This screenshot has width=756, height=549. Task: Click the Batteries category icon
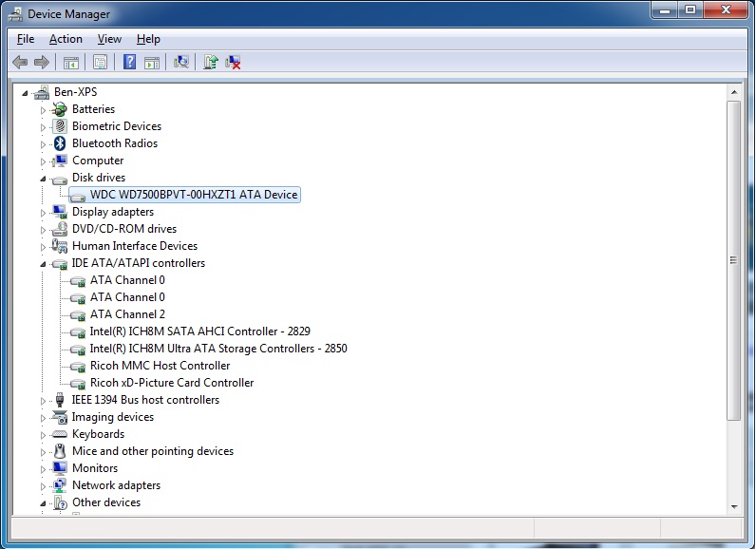click(60, 109)
